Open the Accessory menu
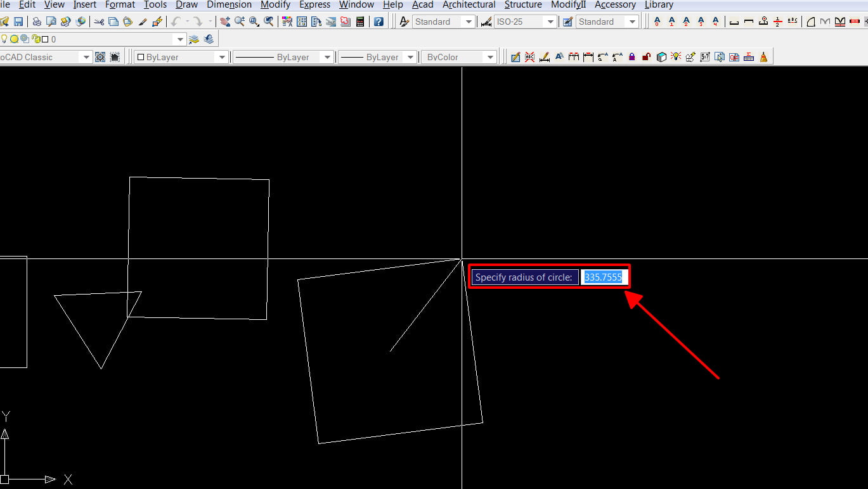The image size is (868, 489). click(x=615, y=4)
